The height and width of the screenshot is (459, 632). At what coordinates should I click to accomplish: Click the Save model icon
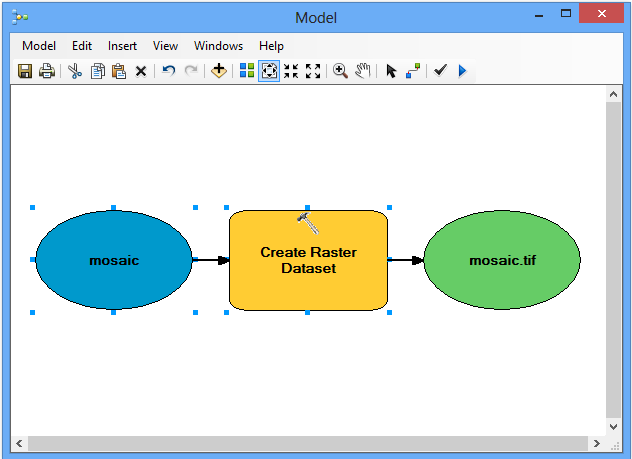(x=25, y=71)
